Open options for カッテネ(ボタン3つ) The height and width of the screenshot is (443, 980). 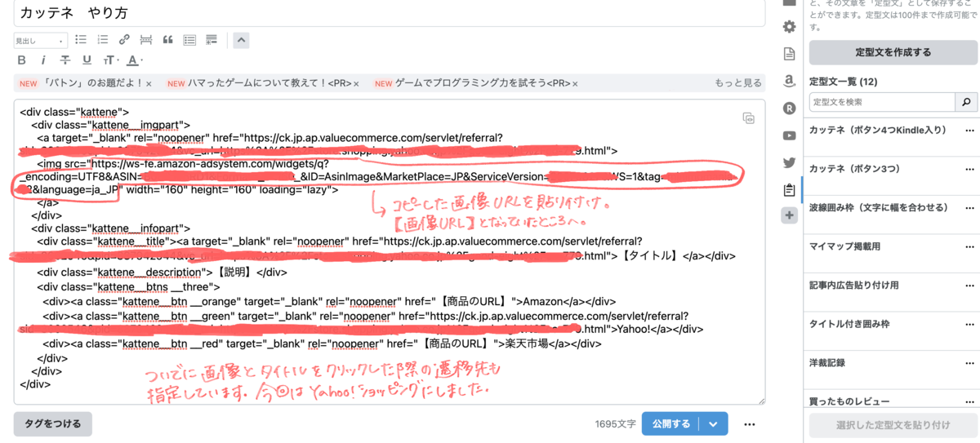point(970,169)
